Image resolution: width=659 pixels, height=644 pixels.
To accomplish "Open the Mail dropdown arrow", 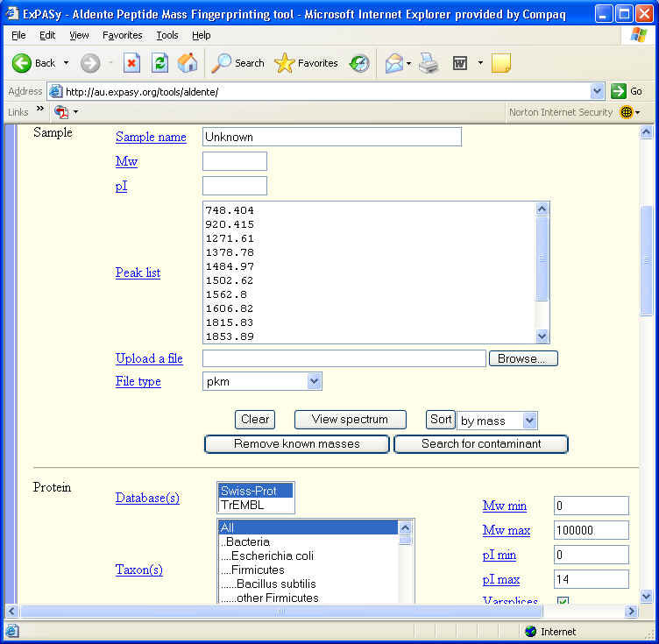I will [x=408, y=63].
